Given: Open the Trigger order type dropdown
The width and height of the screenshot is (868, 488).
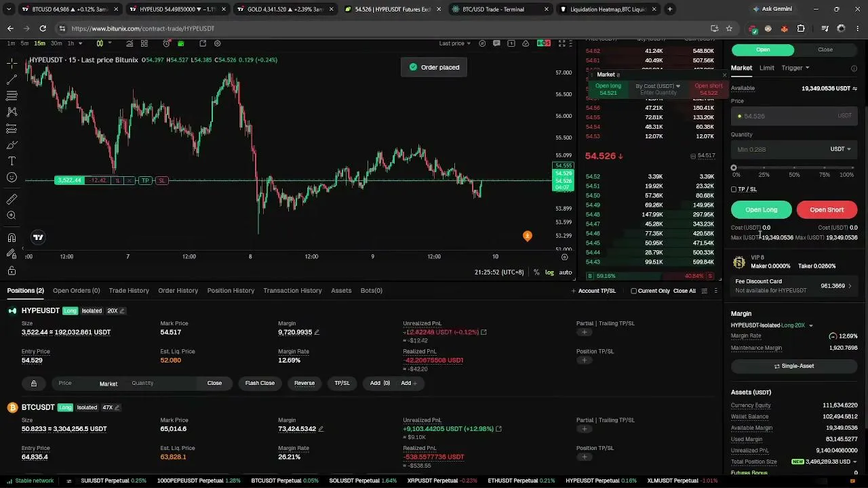Looking at the screenshot, I should (795, 68).
